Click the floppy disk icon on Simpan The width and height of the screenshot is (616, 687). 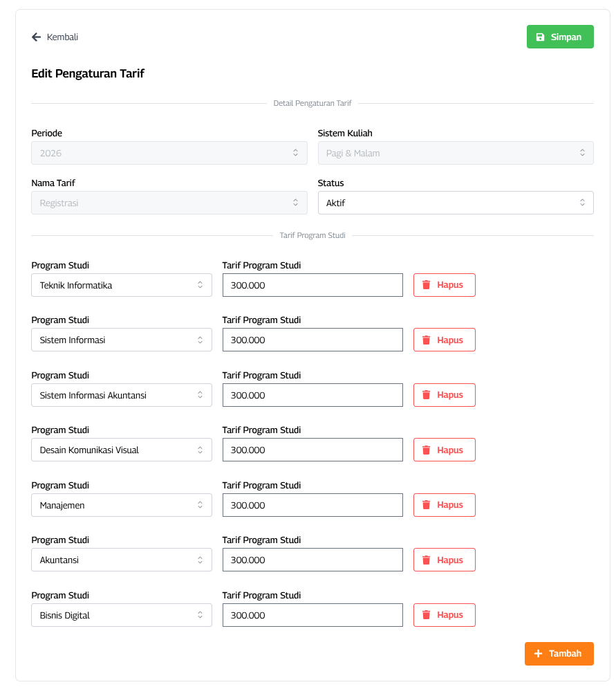point(540,37)
